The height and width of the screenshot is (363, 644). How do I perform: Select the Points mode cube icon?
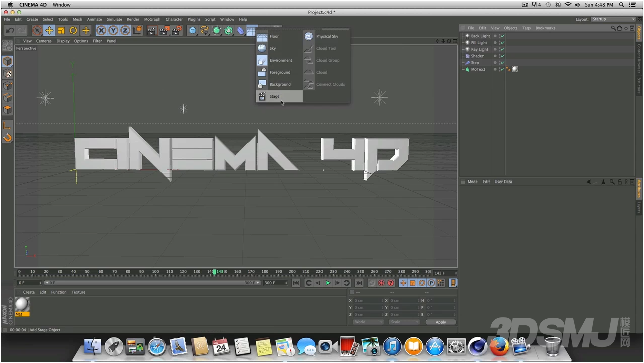coord(7,85)
